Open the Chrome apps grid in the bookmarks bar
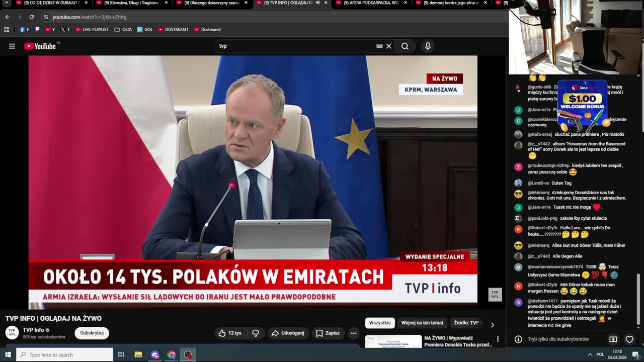The width and height of the screenshot is (644, 362). 7,30
